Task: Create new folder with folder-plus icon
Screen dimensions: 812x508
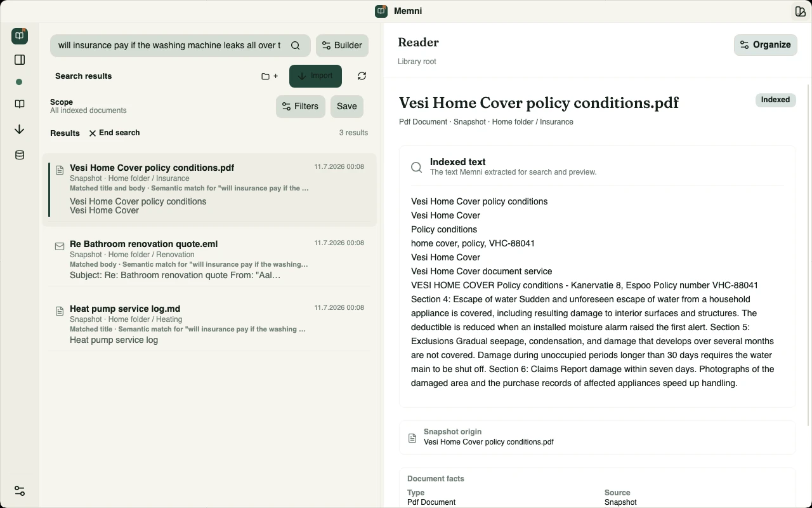Action: point(270,76)
